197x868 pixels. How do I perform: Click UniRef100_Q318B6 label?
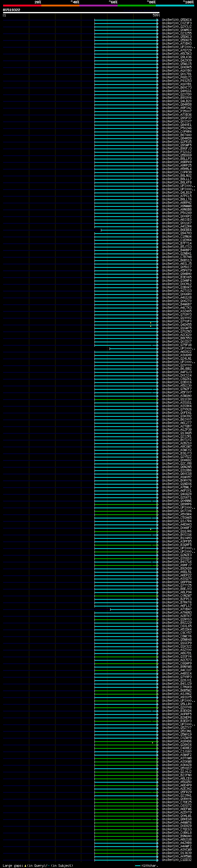pos(176,470)
